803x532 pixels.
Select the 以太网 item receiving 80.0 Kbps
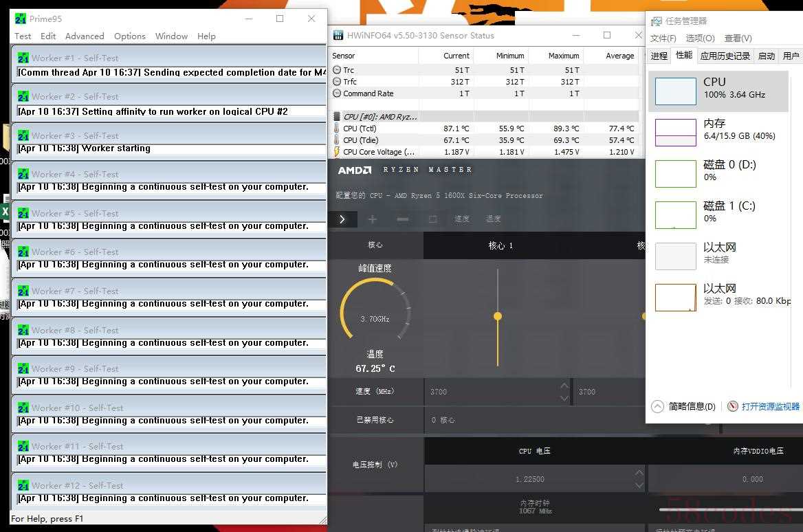tap(718, 298)
